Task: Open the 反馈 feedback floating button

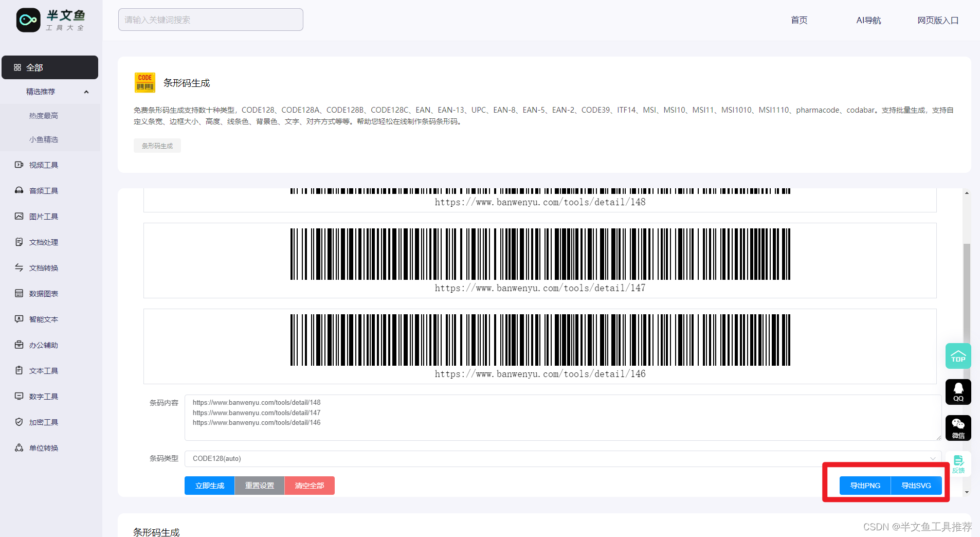Action: 958,464
